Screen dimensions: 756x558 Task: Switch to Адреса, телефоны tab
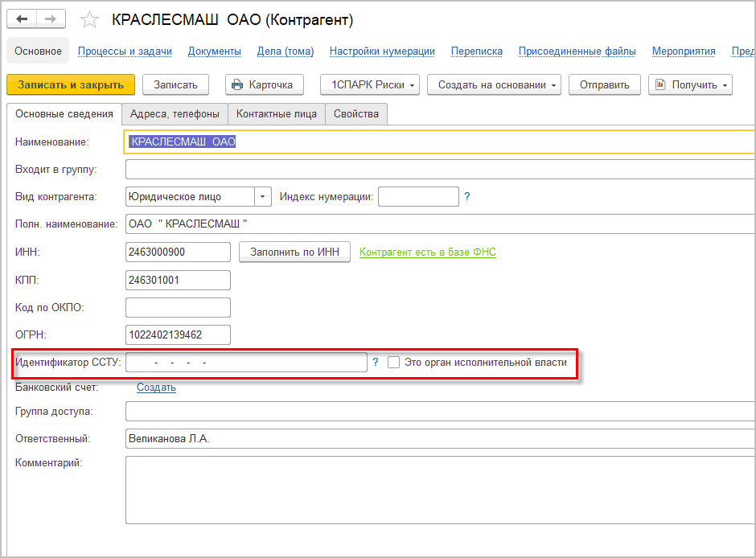coord(175,113)
